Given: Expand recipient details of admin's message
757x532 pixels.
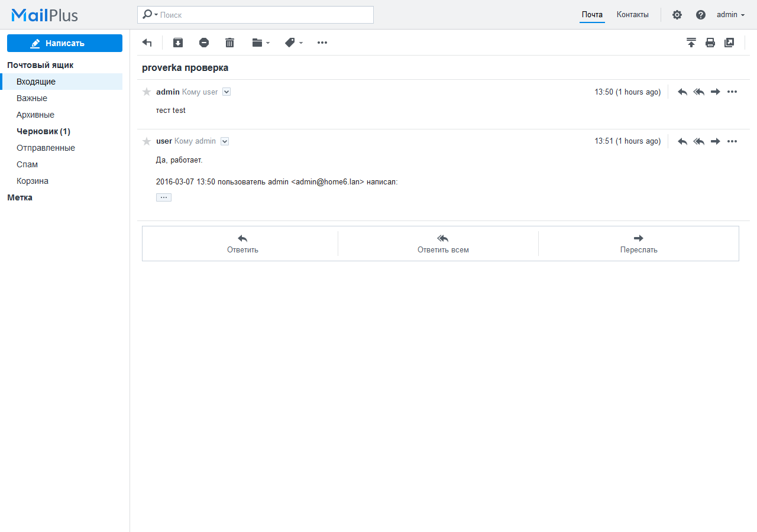Looking at the screenshot, I should 226,92.
